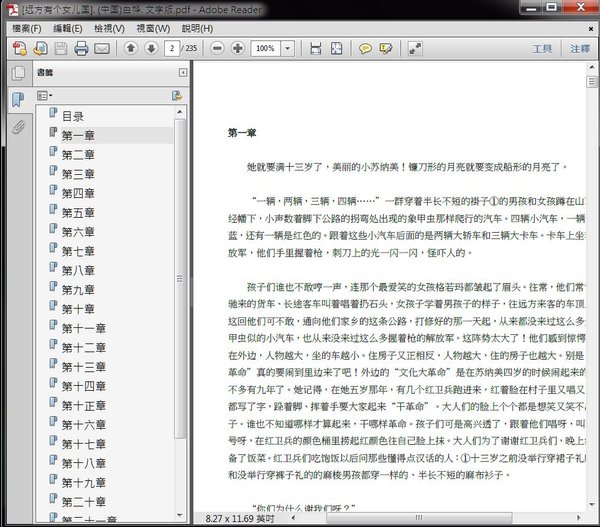Click the Email envelope icon
The height and width of the screenshot is (527, 600).
coord(102,48)
